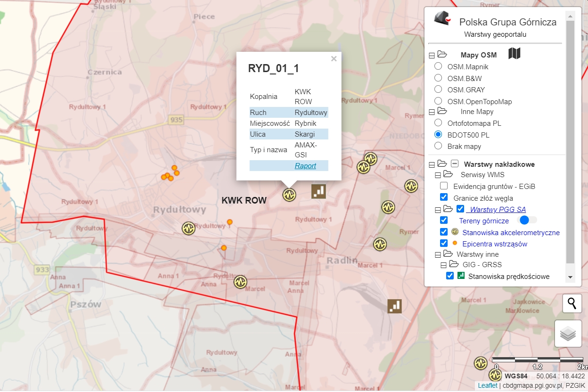Image resolution: width=588 pixels, height=392 pixels.
Task: Select the accelerometer marker under the RYD_01_1 popup
Action: (x=289, y=194)
